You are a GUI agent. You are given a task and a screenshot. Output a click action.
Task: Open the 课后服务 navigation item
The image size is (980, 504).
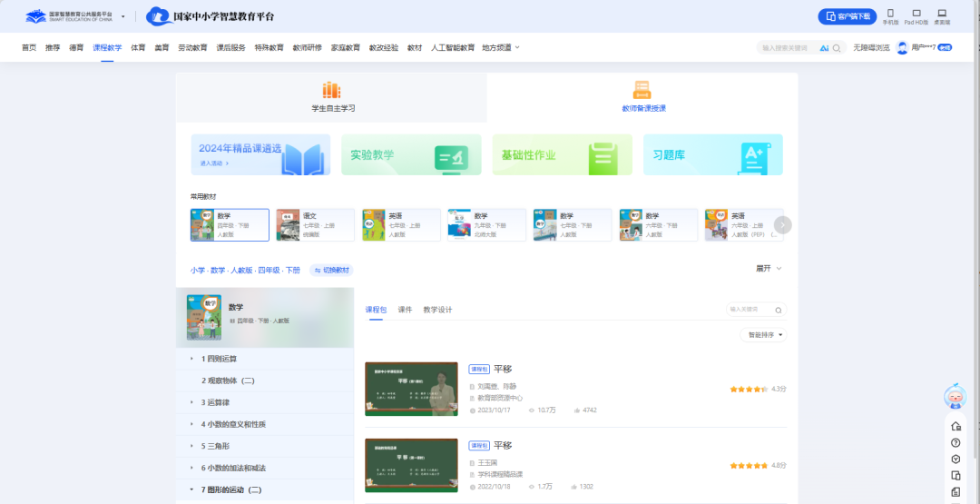point(231,47)
